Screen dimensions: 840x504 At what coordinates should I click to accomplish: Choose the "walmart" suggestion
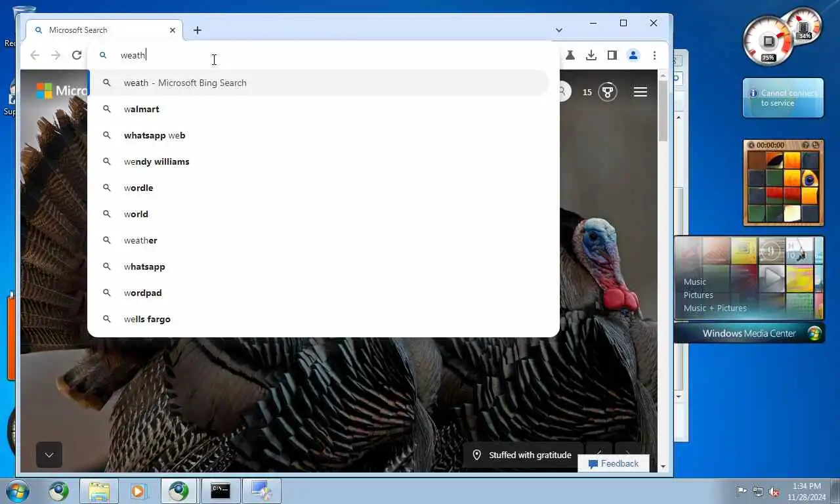(x=319, y=109)
